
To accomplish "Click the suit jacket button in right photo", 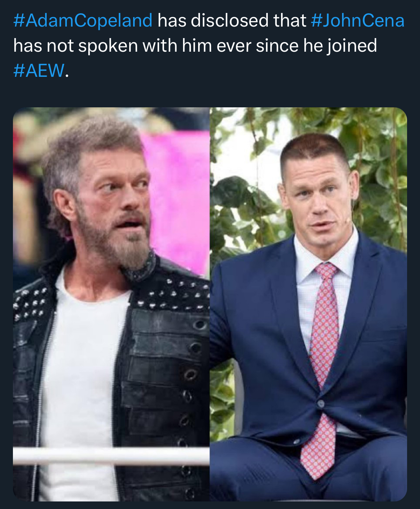I will coord(321,403).
